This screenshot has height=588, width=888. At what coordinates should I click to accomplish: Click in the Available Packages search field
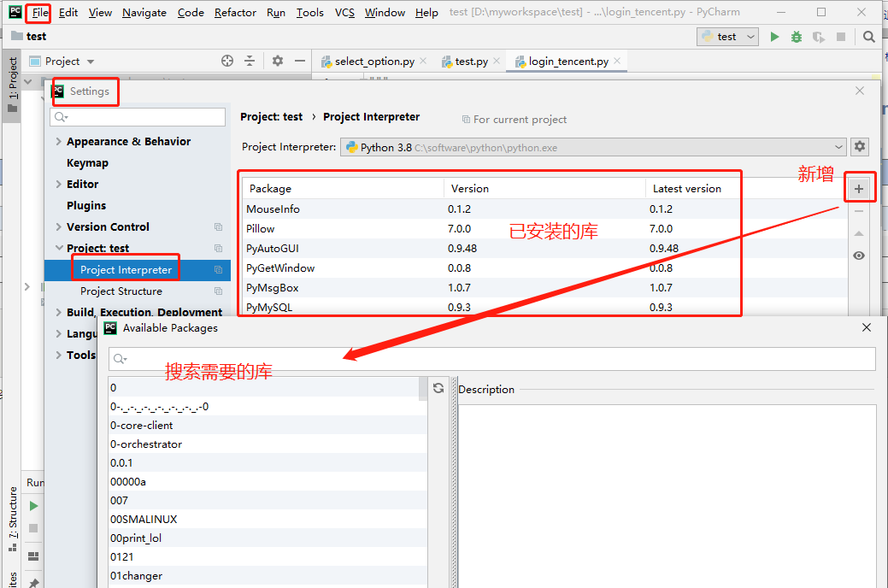[x=491, y=359]
